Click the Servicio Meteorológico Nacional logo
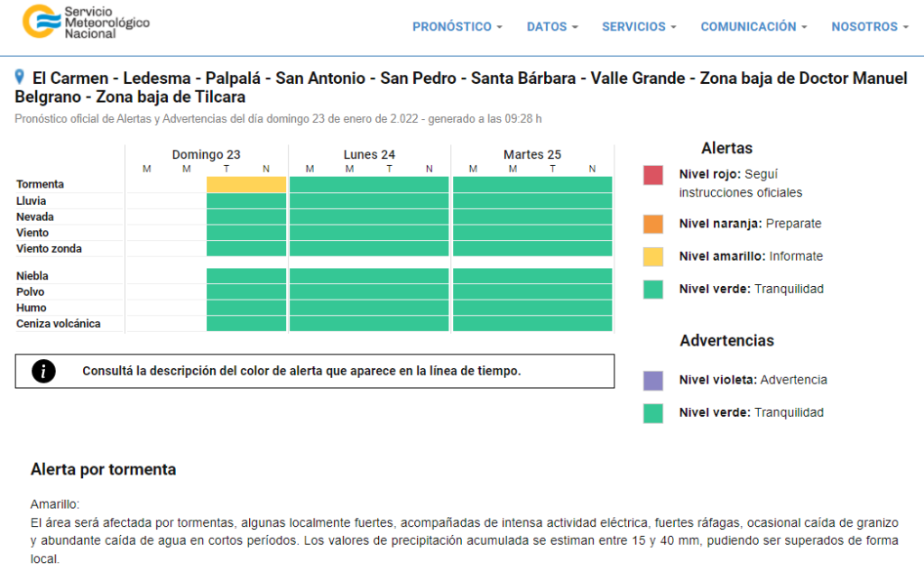The width and height of the screenshot is (924, 572). (87, 22)
